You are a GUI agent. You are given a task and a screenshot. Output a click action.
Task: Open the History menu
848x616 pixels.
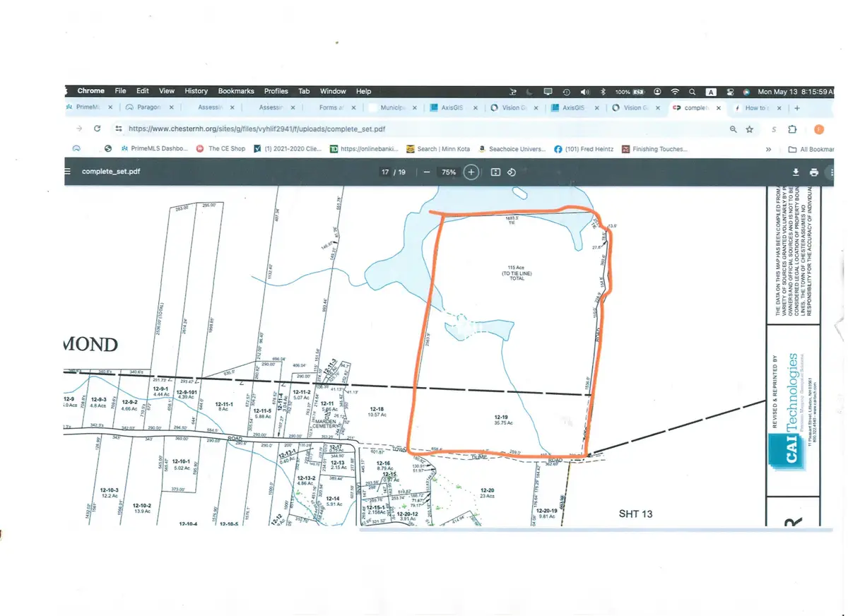coord(196,91)
